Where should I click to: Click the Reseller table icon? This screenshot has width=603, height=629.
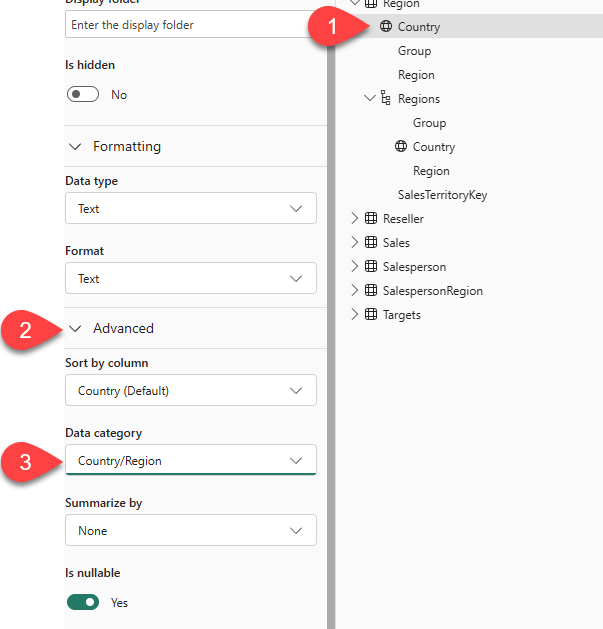coord(370,219)
